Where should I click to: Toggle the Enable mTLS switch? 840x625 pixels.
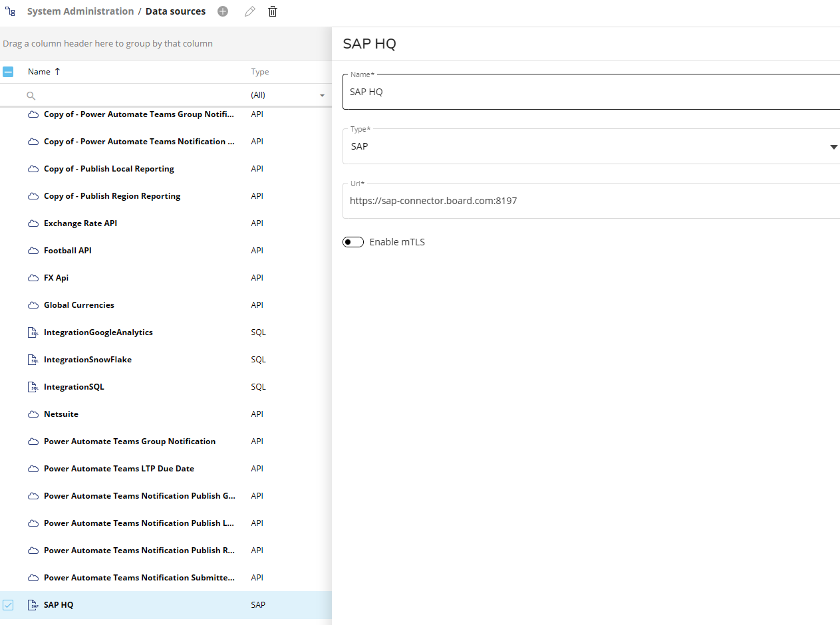pyautogui.click(x=353, y=242)
